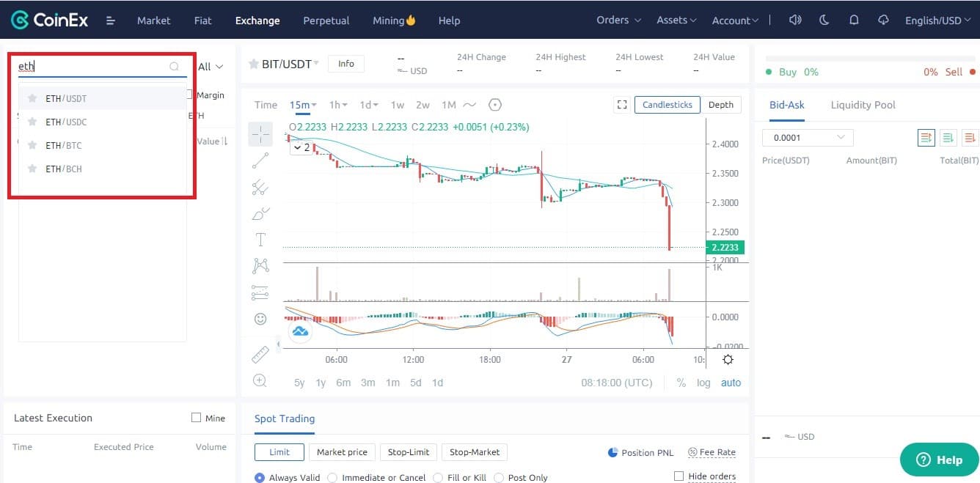Open the Mining menu

394,21
